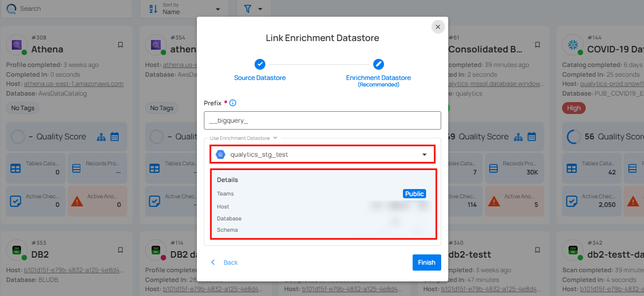Focus the Prefix input field
The height and width of the screenshot is (296, 644).
[x=323, y=120]
